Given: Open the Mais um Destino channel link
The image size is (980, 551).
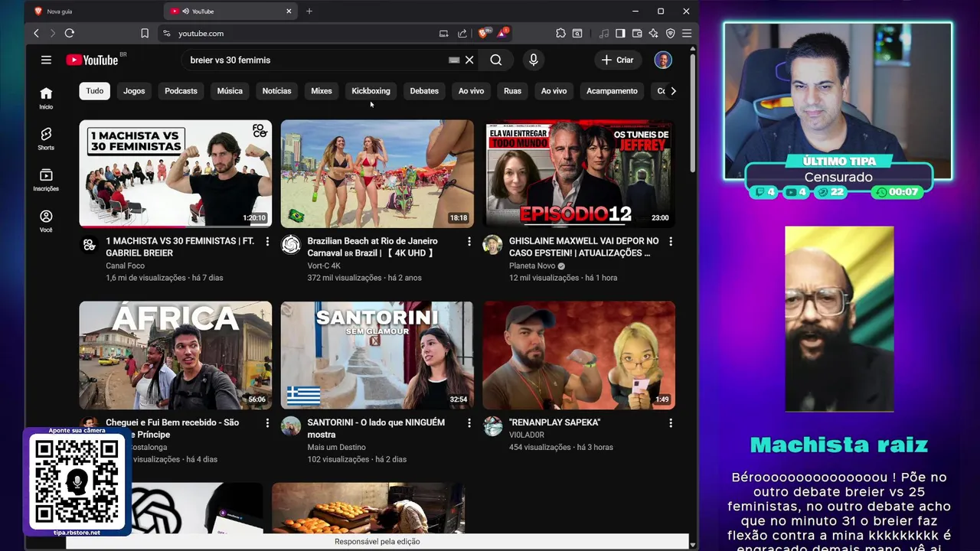Looking at the screenshot, I should pyautogui.click(x=336, y=447).
